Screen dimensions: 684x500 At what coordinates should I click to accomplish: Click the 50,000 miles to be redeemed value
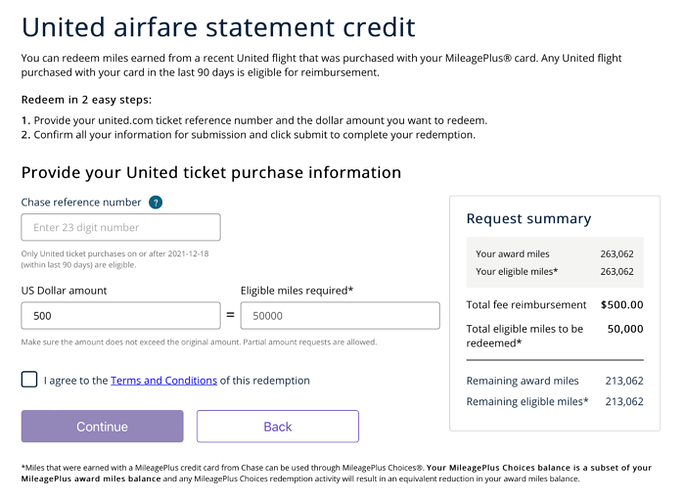tap(625, 328)
